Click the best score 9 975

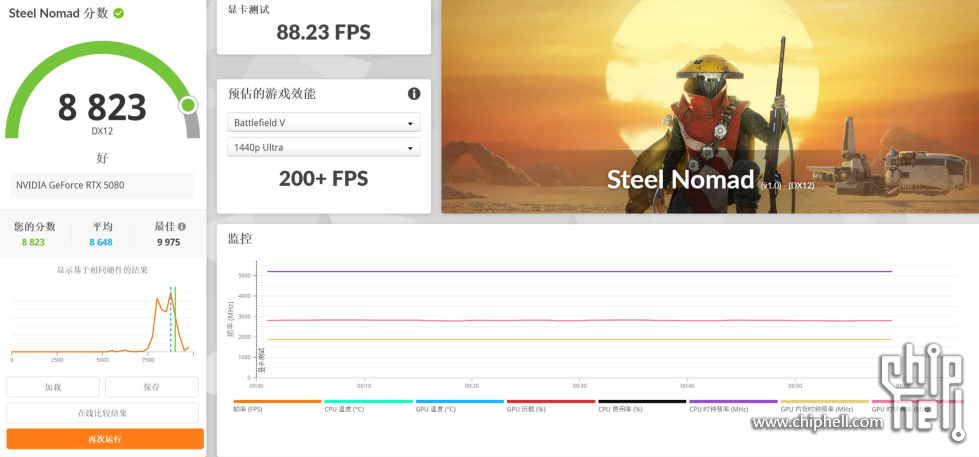click(169, 242)
